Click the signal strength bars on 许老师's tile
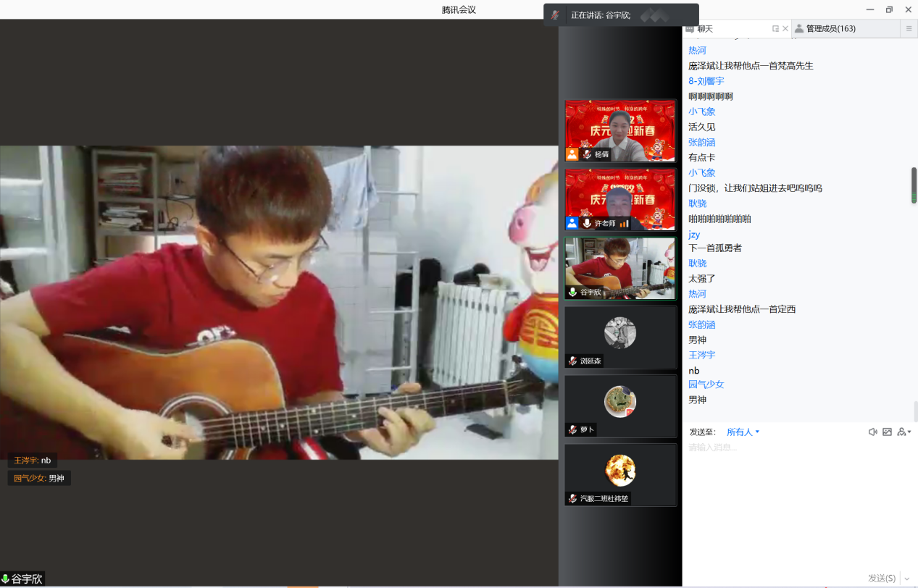 coord(624,224)
